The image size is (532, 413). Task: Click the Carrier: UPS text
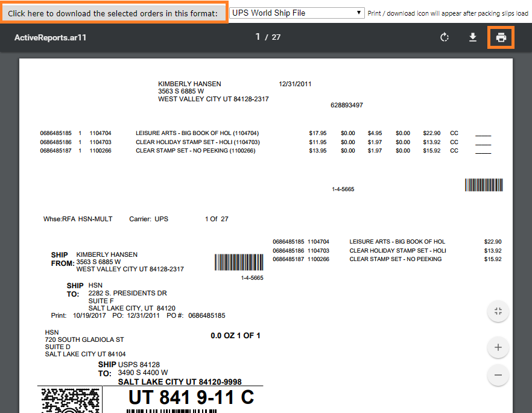click(148, 219)
